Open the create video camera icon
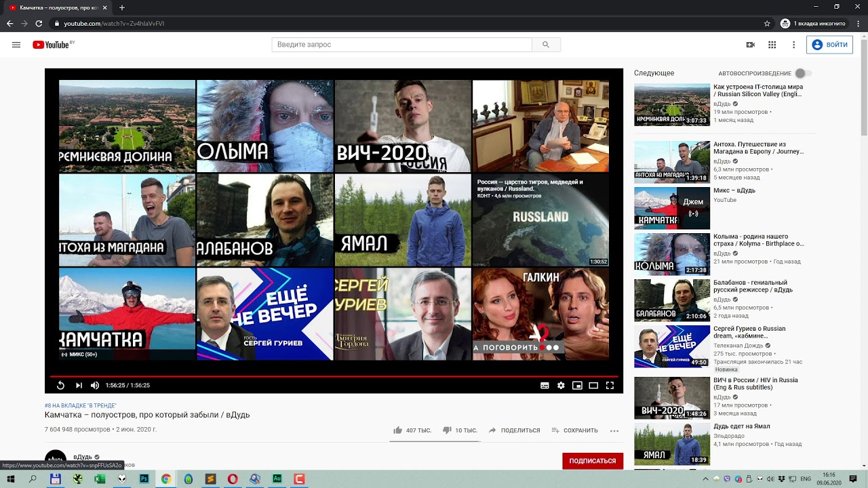 (x=750, y=45)
